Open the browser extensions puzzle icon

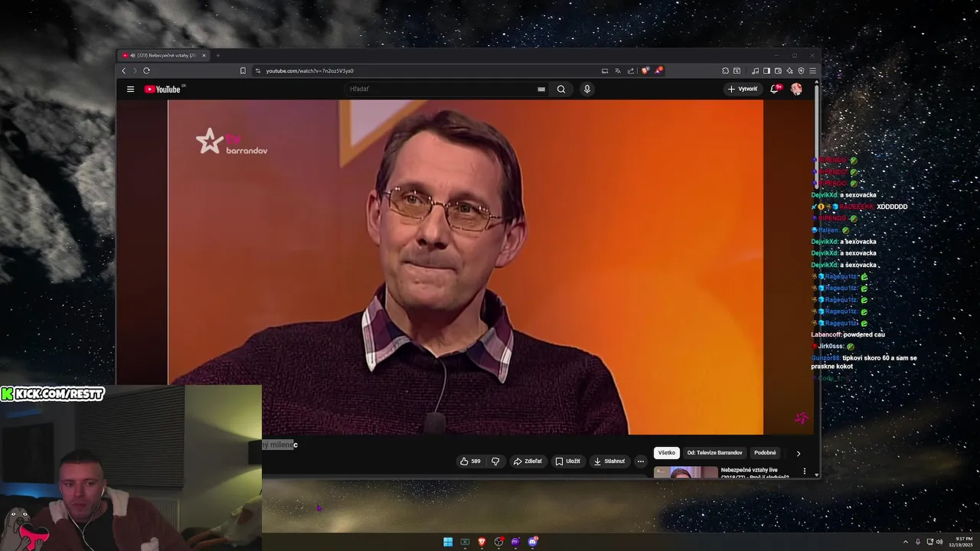coord(725,70)
